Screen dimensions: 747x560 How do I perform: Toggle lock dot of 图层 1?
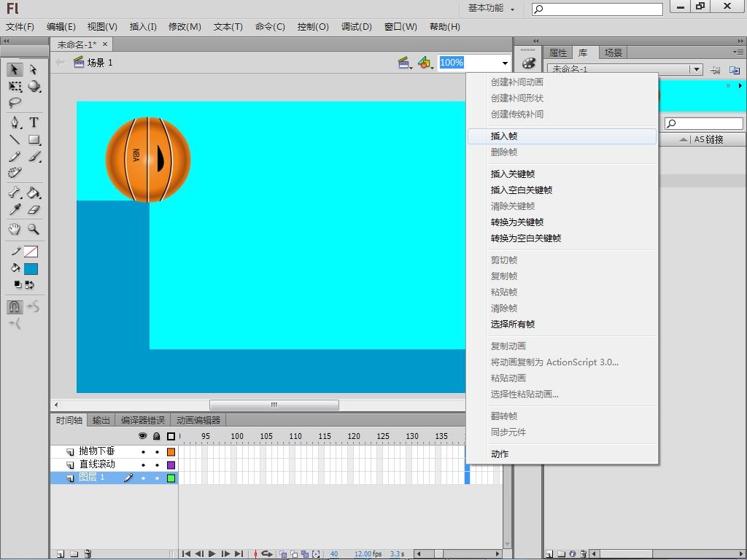157,478
